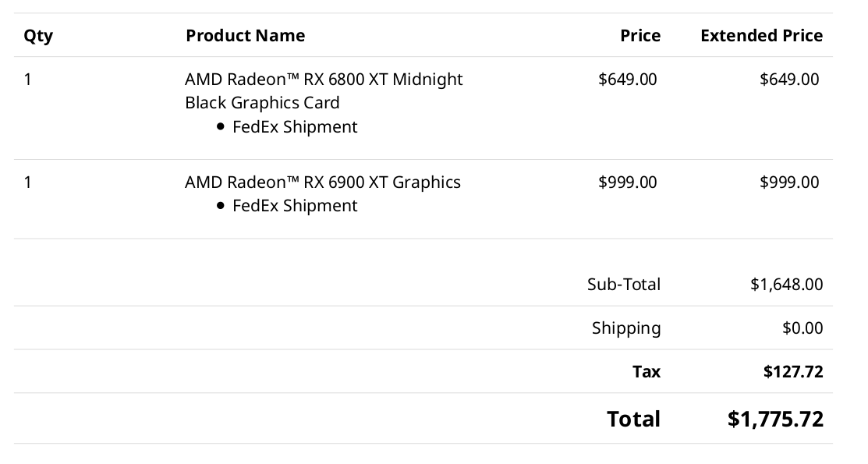The height and width of the screenshot is (464, 868).
Task: Select the $1,648.00 sub-total amount
Action: pos(786,285)
